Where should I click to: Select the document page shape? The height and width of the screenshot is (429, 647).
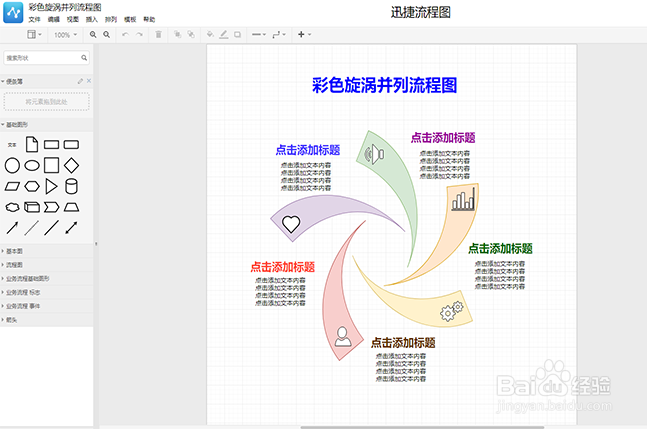(32, 145)
